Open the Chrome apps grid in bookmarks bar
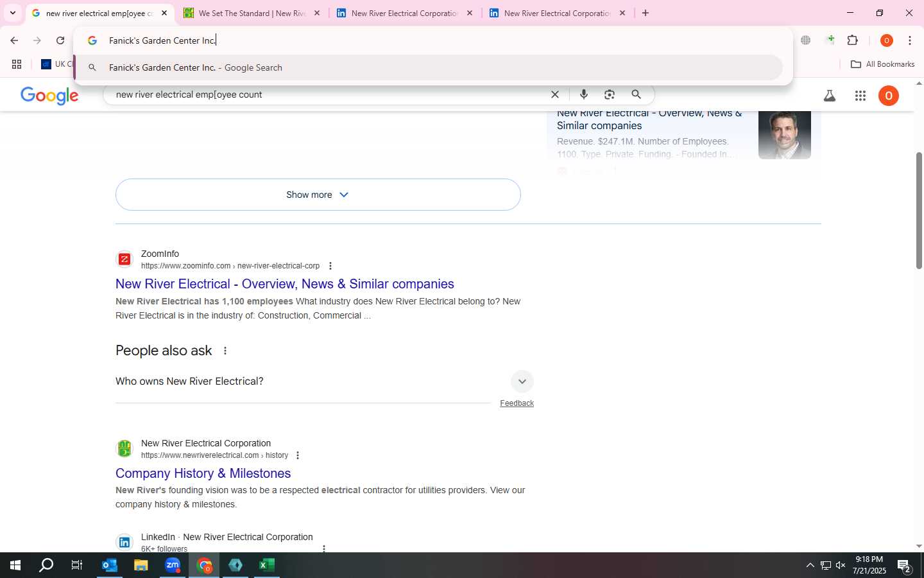924x578 pixels. point(17,64)
